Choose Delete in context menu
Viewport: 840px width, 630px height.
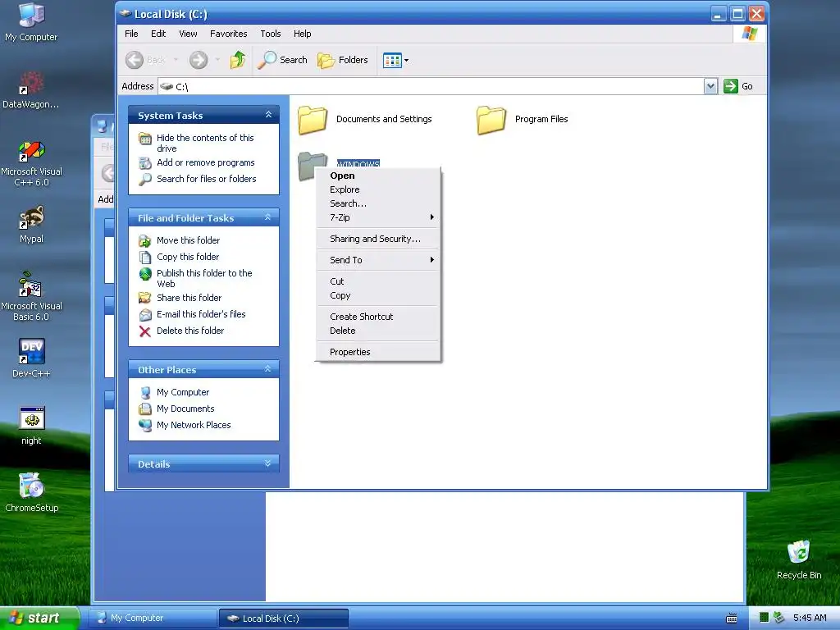pos(377,331)
